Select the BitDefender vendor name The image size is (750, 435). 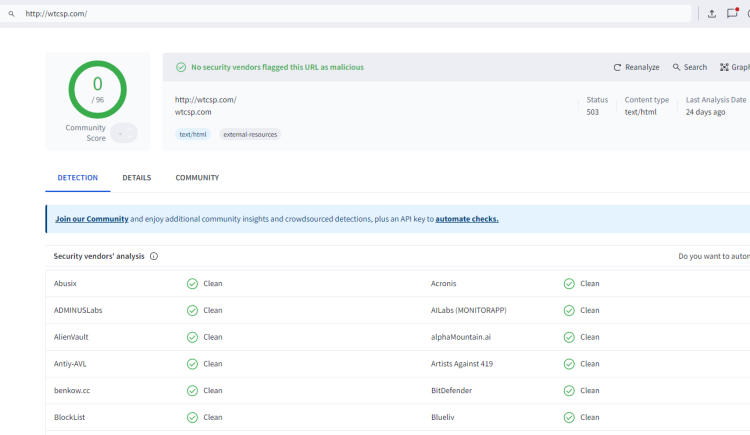(x=452, y=391)
